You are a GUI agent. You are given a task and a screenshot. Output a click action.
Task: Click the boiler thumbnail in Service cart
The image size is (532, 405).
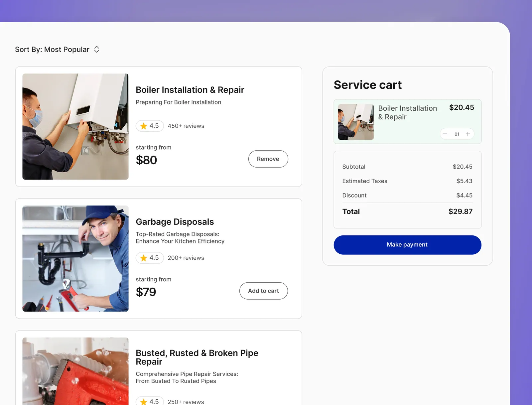point(356,122)
